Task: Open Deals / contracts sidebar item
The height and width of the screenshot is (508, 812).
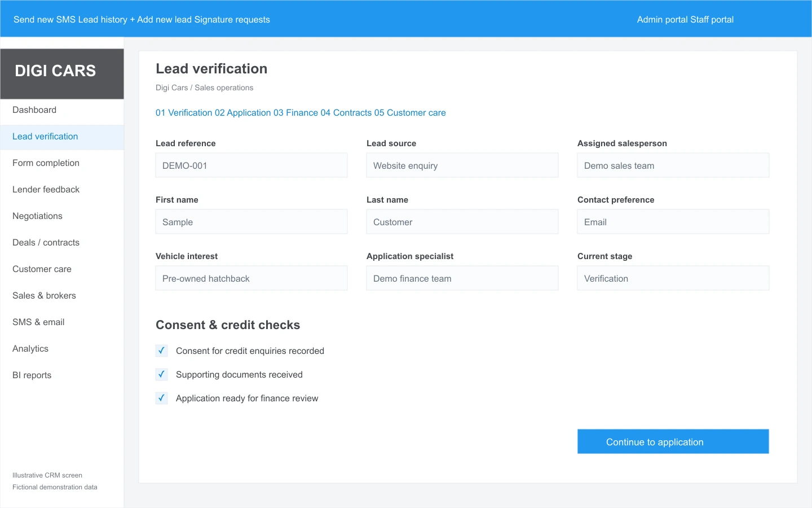Action: tap(62, 243)
